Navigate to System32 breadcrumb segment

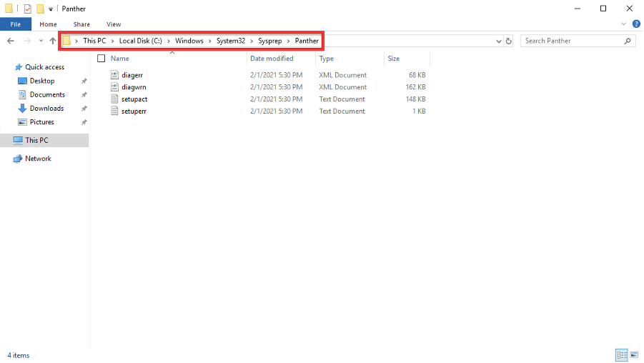[231, 41]
